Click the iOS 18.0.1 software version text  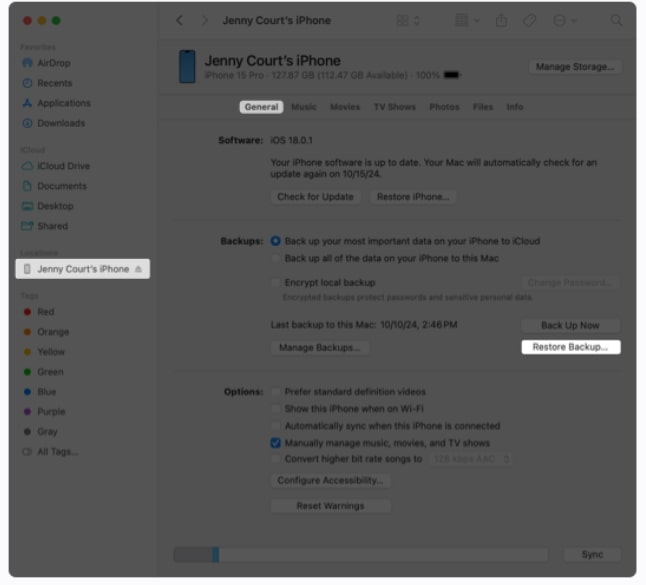(x=291, y=140)
